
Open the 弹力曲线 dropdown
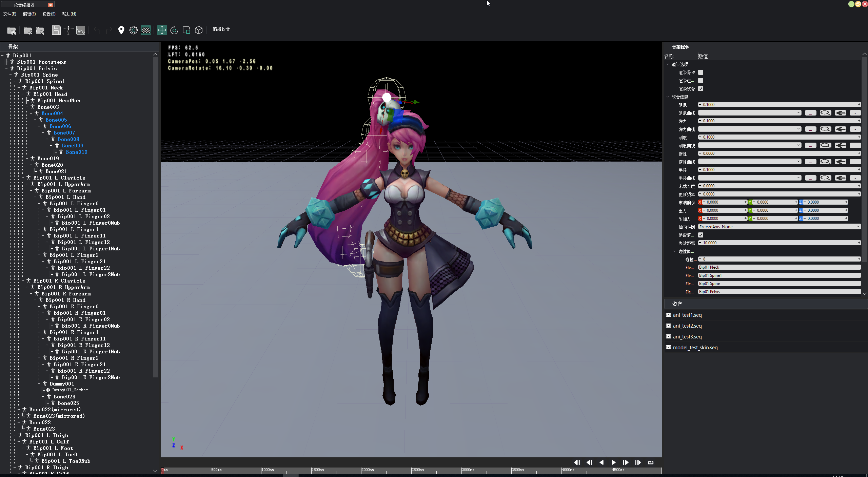click(750, 129)
